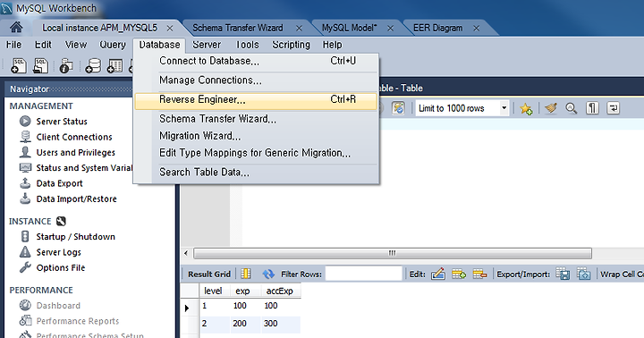Choose Schema Transfer Wizard menu entry
The width and height of the screenshot is (644, 338).
pos(256,119)
